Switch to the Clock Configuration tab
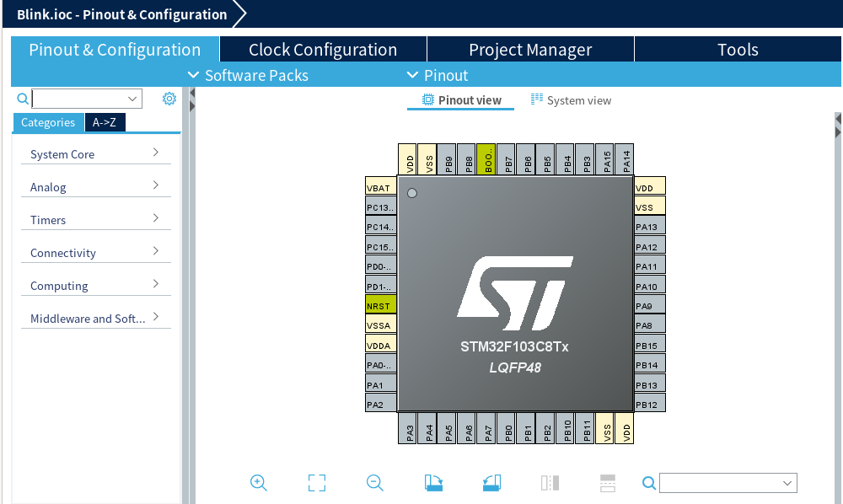Image resolution: width=843 pixels, height=504 pixels. pyautogui.click(x=323, y=50)
